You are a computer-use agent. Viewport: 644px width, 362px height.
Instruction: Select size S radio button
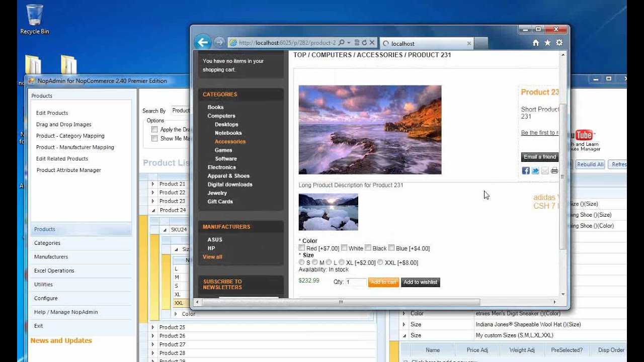[x=302, y=262]
